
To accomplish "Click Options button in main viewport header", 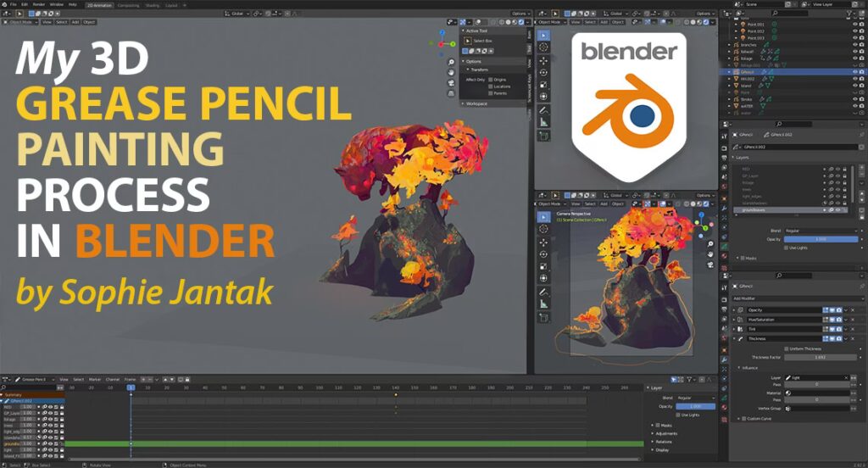I will (x=520, y=14).
